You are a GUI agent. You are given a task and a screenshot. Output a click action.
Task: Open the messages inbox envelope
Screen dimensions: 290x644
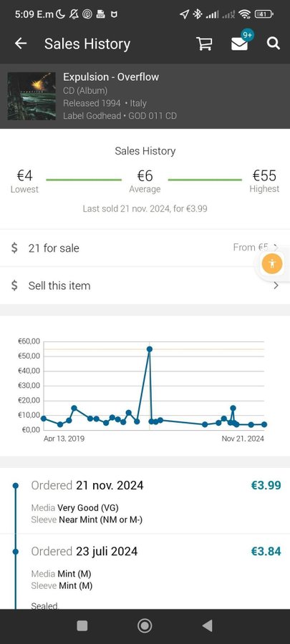(x=239, y=44)
